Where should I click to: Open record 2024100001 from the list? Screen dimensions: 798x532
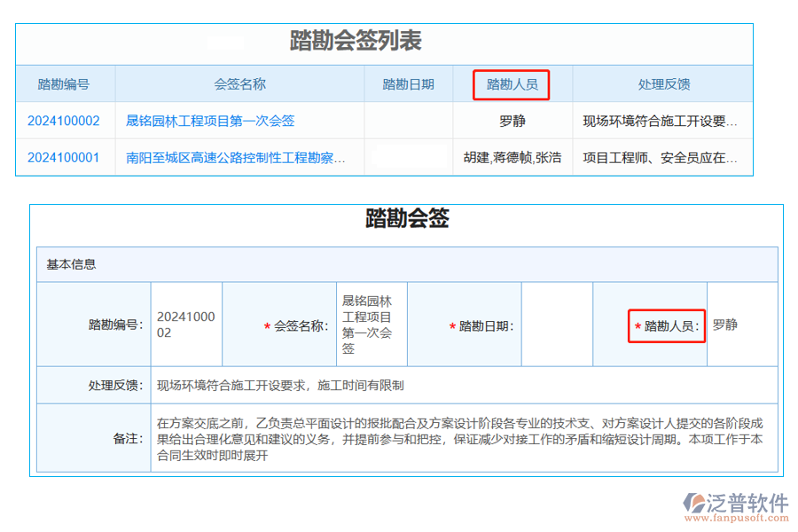[66, 158]
